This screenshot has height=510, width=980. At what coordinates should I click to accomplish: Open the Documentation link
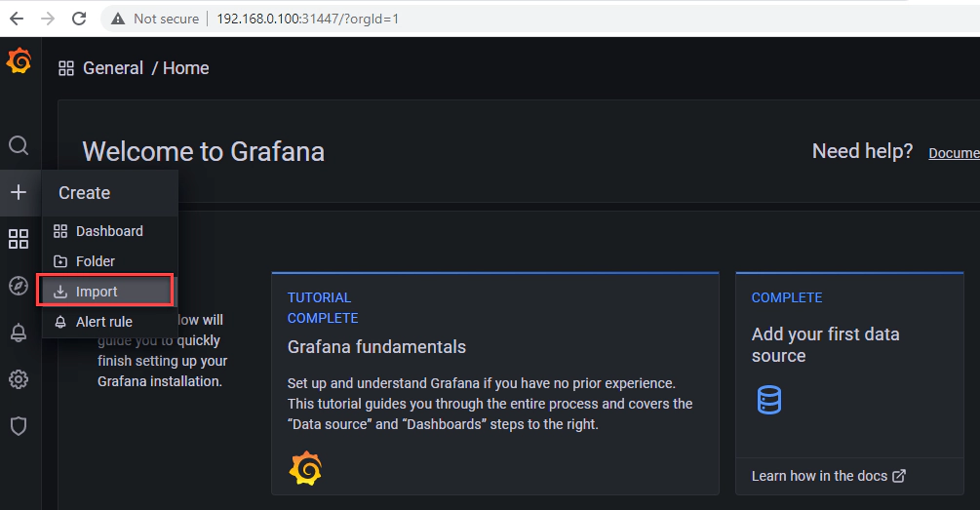[x=954, y=153]
